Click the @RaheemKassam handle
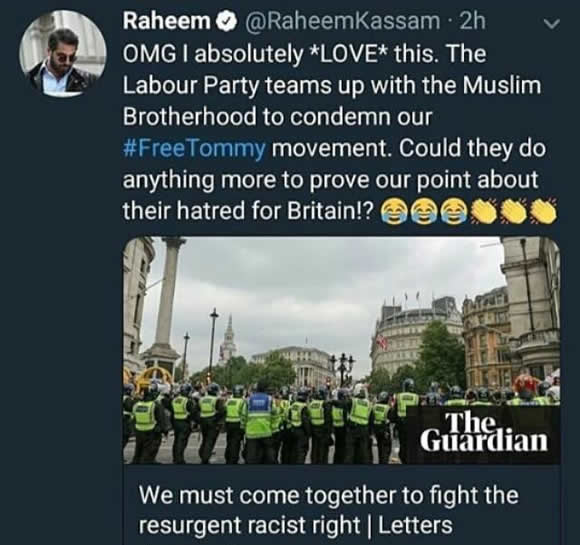The height and width of the screenshot is (545, 580). click(341, 21)
